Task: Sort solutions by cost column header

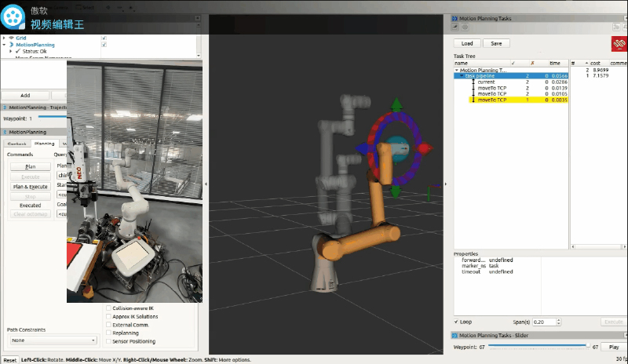Action: coord(595,64)
